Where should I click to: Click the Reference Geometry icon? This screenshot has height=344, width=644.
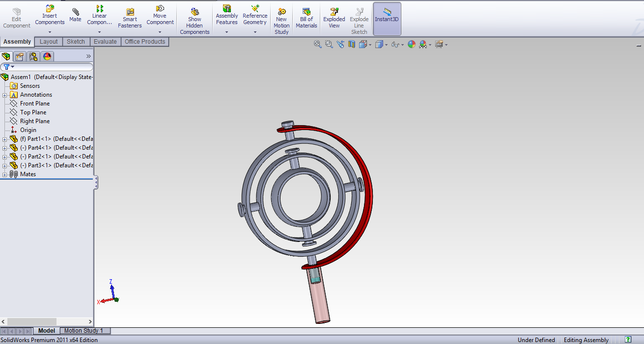[255, 9]
